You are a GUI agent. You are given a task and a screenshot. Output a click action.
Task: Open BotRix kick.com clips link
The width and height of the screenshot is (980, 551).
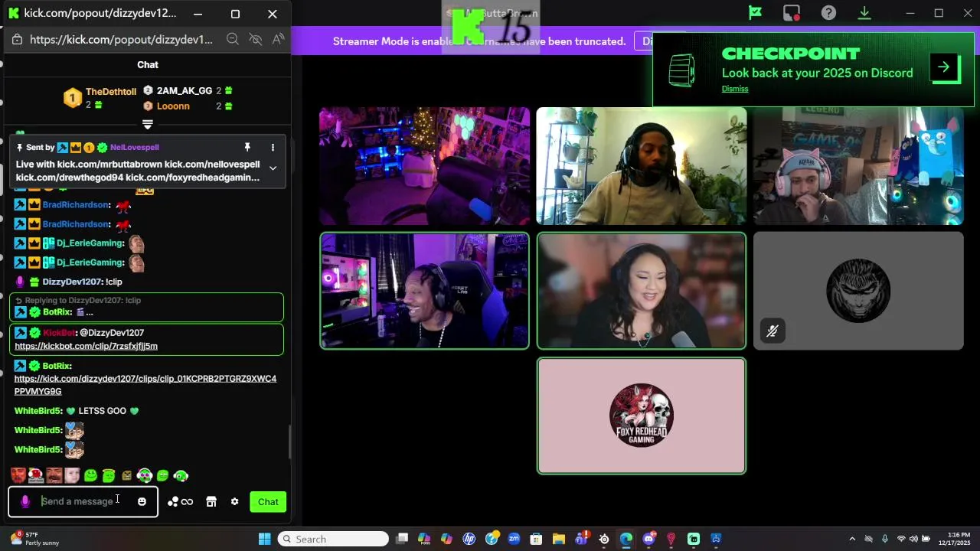pyautogui.click(x=145, y=385)
